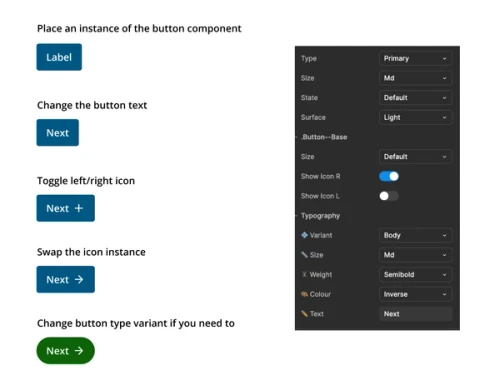Click the diamond icon beside Variant
The image size is (500, 386).
(304, 235)
